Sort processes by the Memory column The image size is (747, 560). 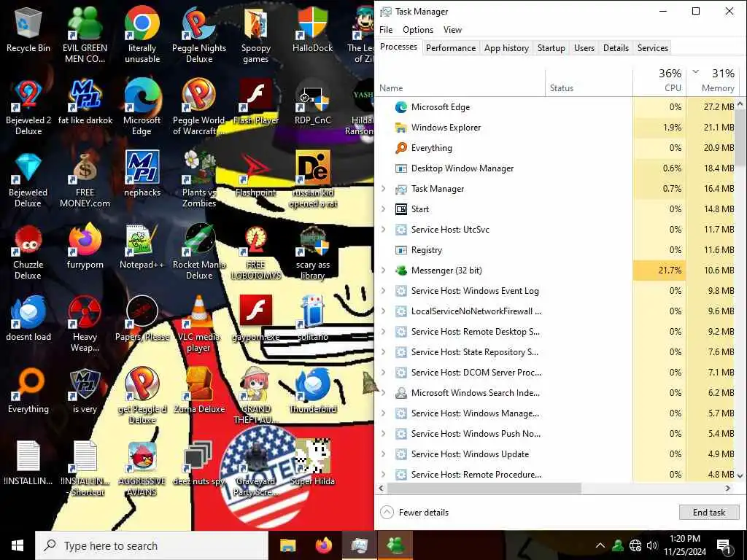pos(712,81)
